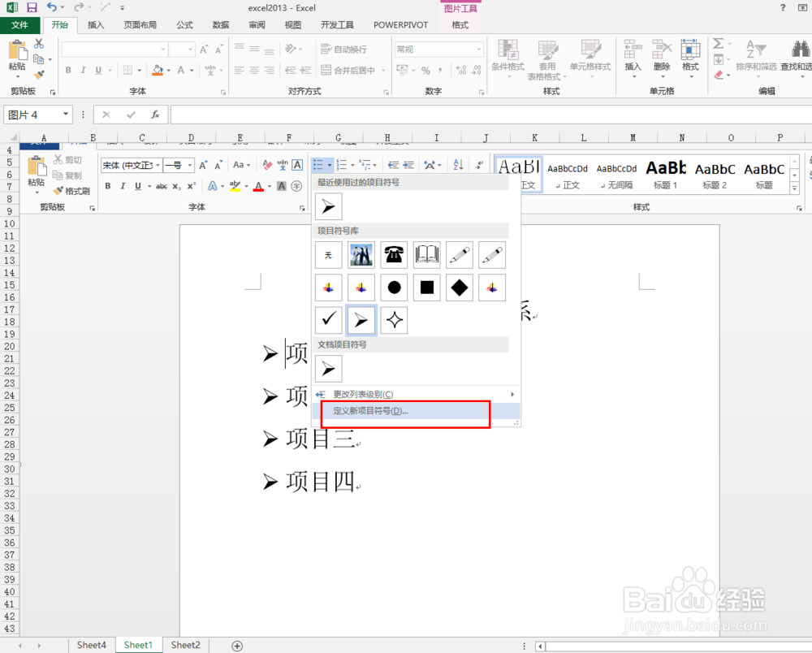Toggle bold formatting in the floating toolbar
This screenshot has height=653, width=812.
[x=107, y=186]
